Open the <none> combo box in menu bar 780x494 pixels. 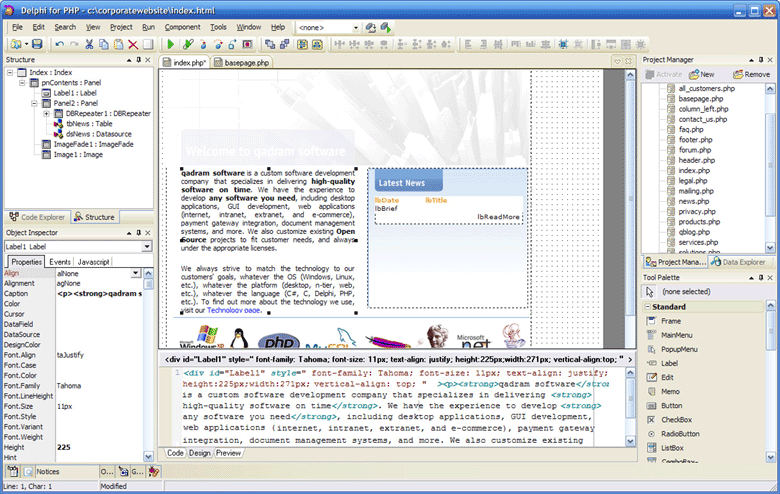(356, 28)
